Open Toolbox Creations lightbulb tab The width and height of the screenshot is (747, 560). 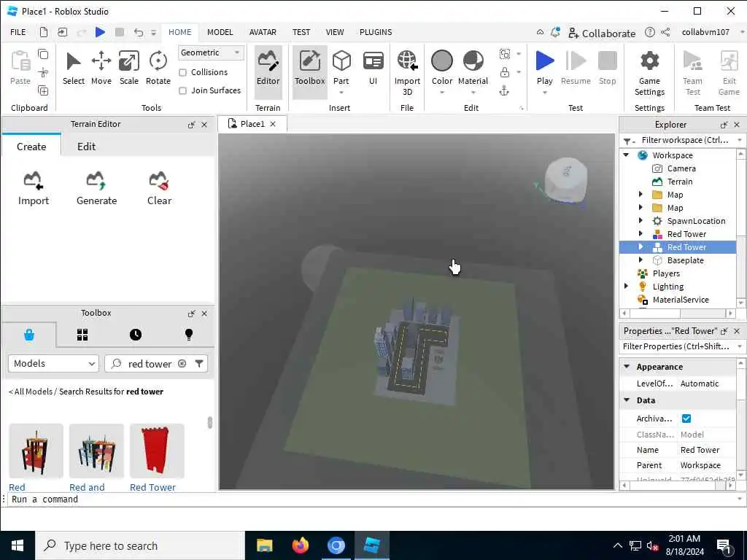(189, 335)
